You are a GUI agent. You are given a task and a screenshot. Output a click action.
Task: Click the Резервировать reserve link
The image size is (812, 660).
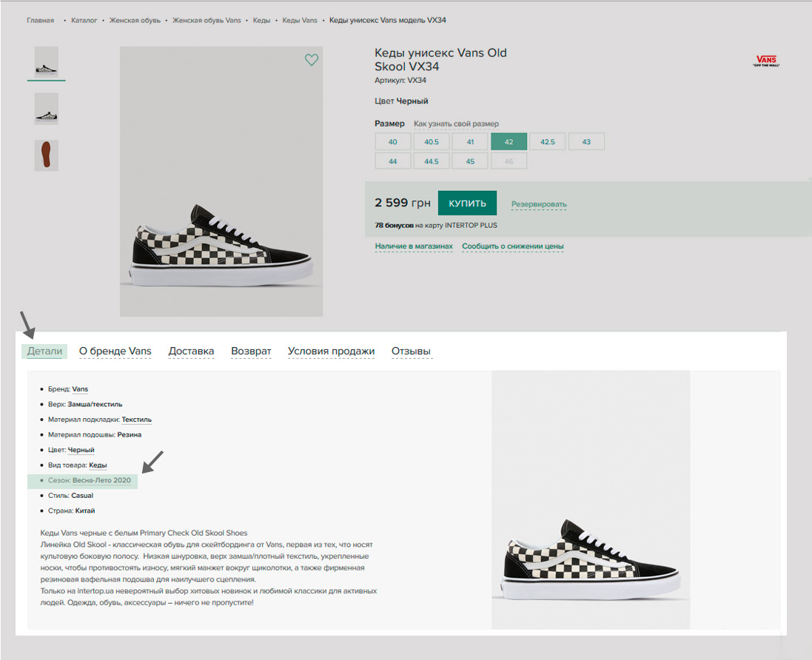pos(539,204)
